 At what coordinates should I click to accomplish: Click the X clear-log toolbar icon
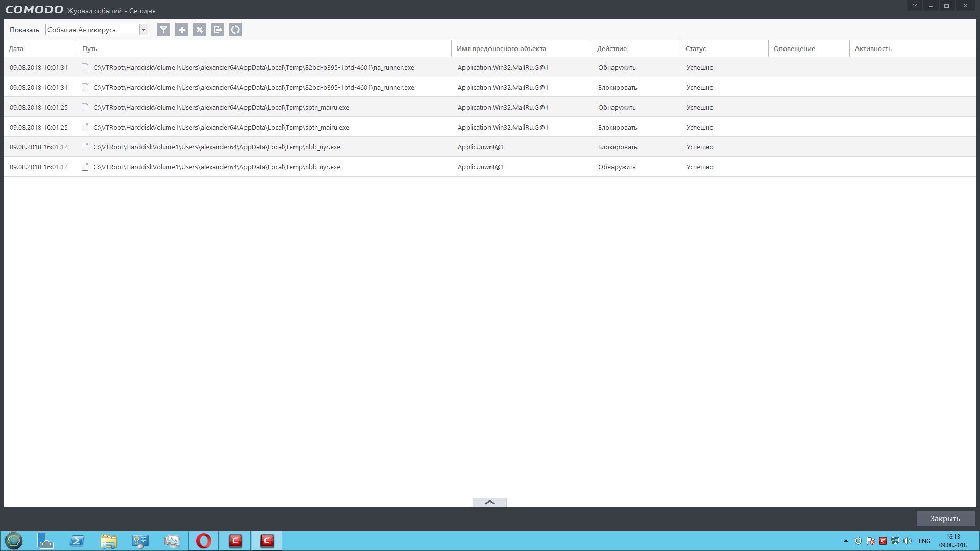point(200,30)
